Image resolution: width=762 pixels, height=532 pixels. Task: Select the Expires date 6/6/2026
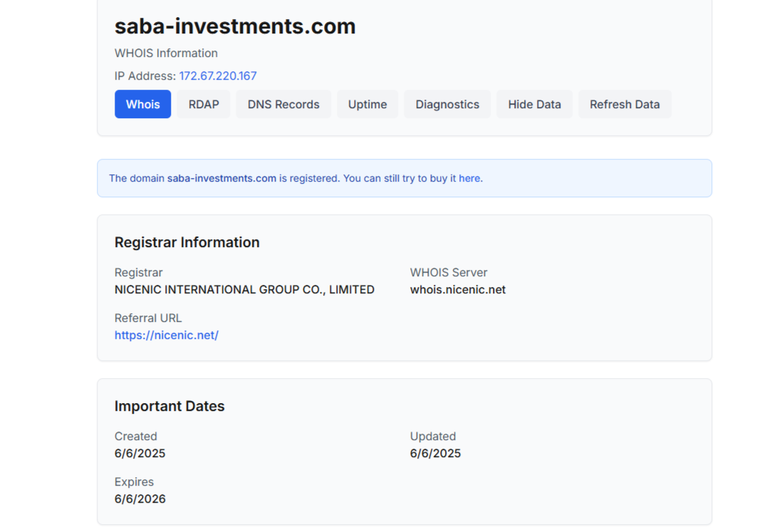coord(140,499)
